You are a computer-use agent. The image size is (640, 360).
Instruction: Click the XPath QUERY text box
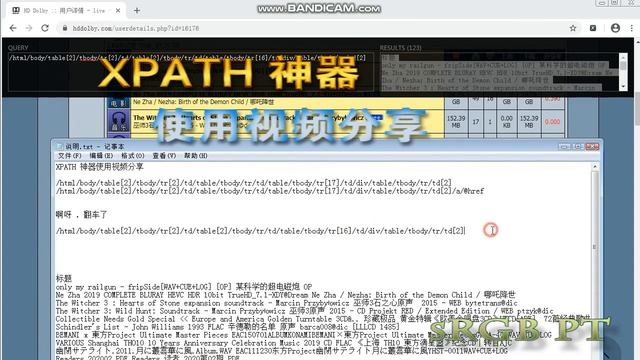191,71
